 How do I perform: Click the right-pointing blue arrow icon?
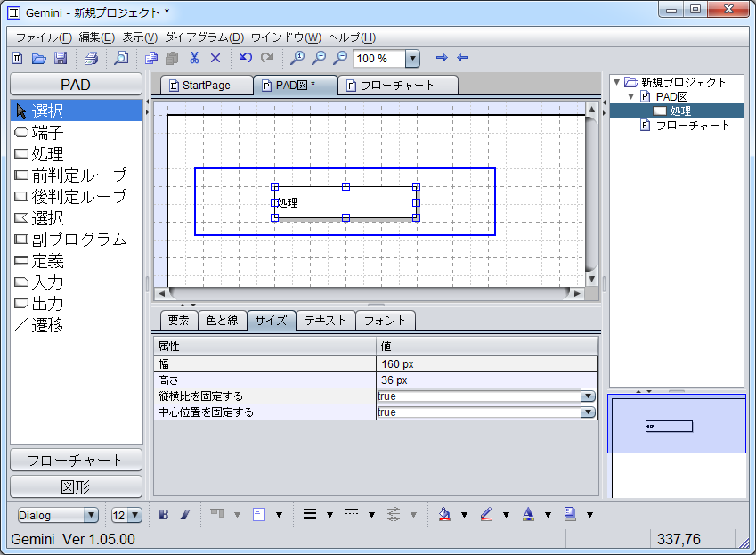442,58
